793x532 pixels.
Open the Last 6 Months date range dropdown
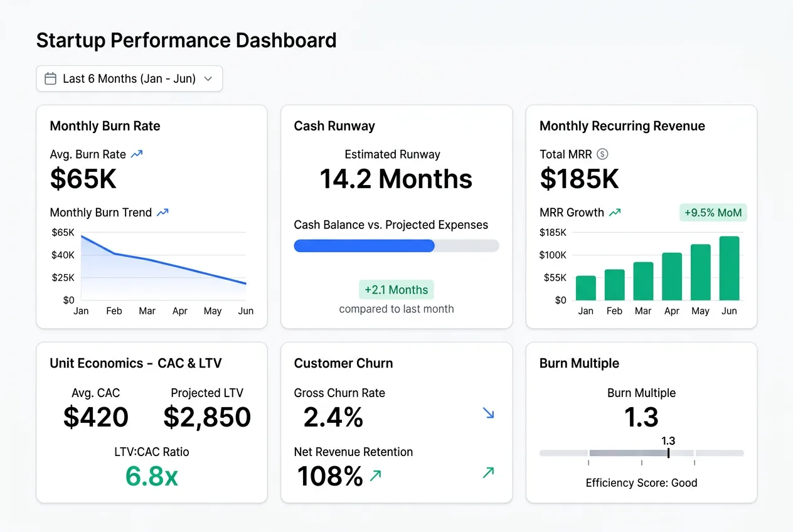[129, 78]
